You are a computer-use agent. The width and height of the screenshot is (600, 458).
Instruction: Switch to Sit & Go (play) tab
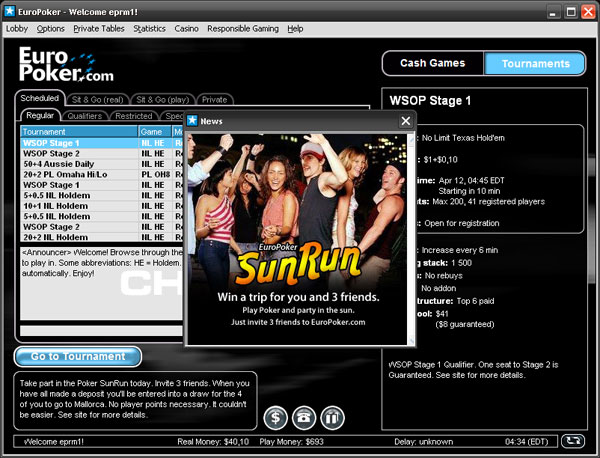[x=163, y=99]
